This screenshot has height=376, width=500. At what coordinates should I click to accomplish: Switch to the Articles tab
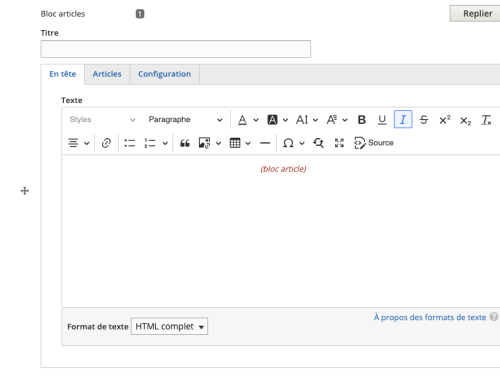click(x=107, y=74)
